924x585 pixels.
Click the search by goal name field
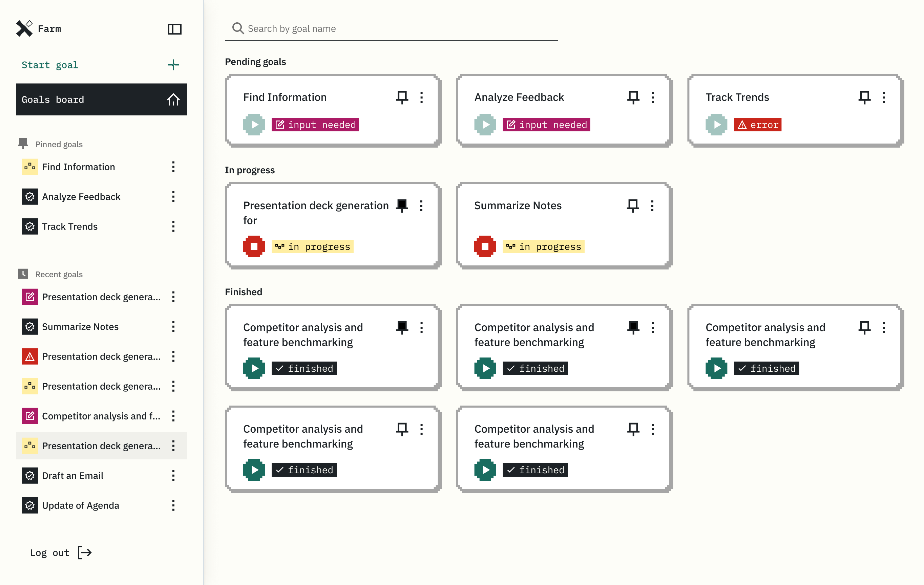click(x=392, y=29)
